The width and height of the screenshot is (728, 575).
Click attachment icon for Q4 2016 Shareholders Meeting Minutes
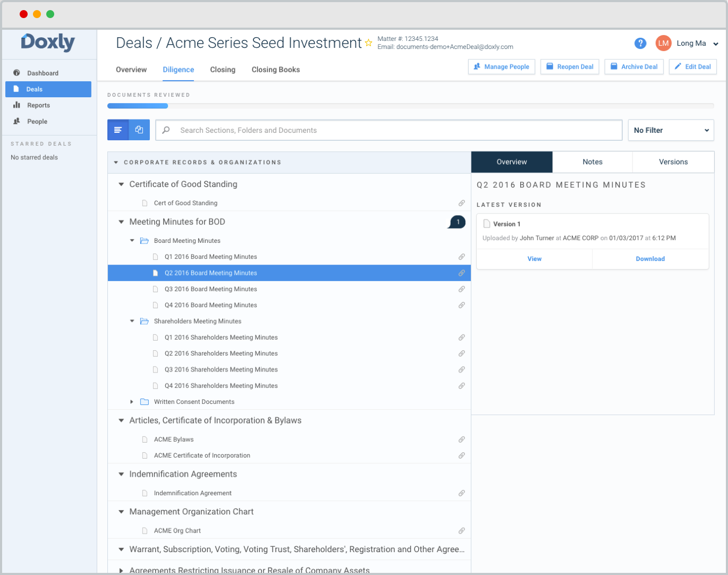tap(462, 386)
